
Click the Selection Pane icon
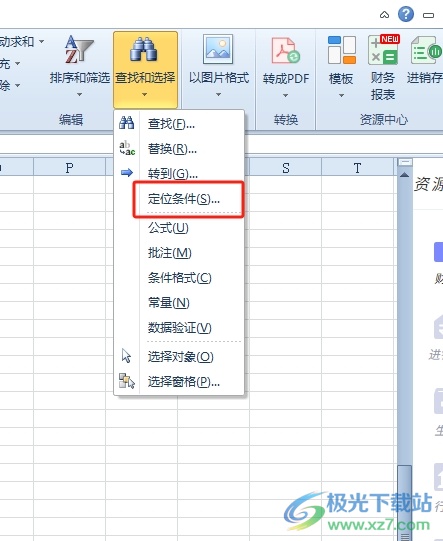point(127,381)
